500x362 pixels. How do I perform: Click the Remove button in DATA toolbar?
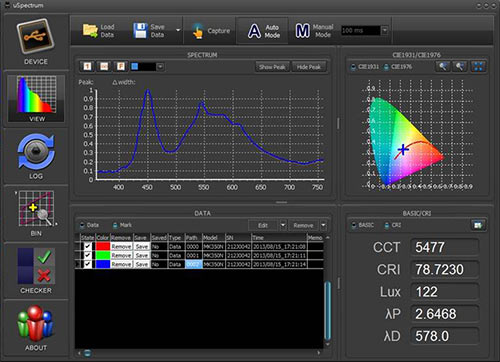303,225
